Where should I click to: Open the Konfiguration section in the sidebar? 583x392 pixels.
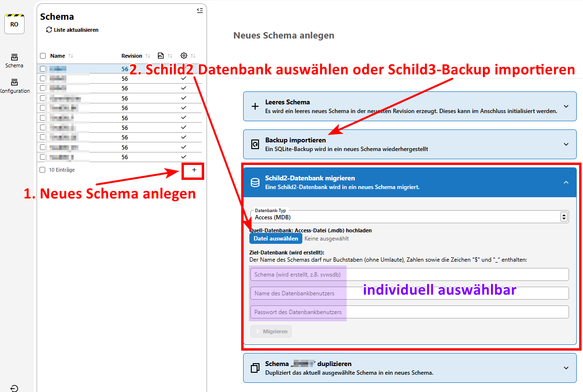point(14,86)
